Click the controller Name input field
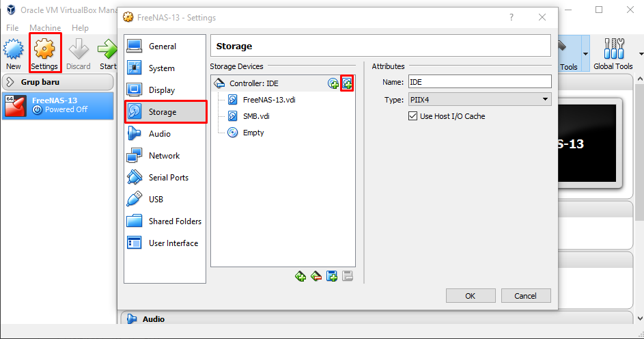Image resolution: width=644 pixels, height=339 pixels. tap(479, 82)
